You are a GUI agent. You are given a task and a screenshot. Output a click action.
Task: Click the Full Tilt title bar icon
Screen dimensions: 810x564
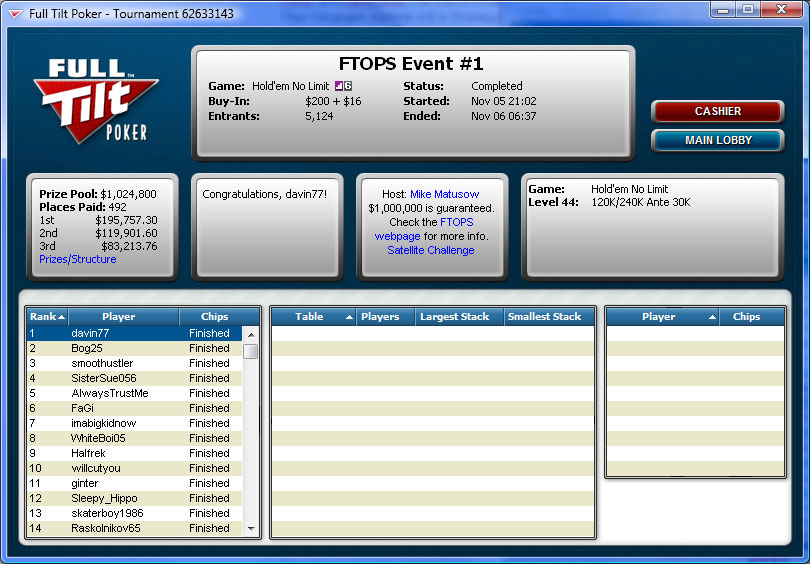pyautogui.click(x=15, y=14)
